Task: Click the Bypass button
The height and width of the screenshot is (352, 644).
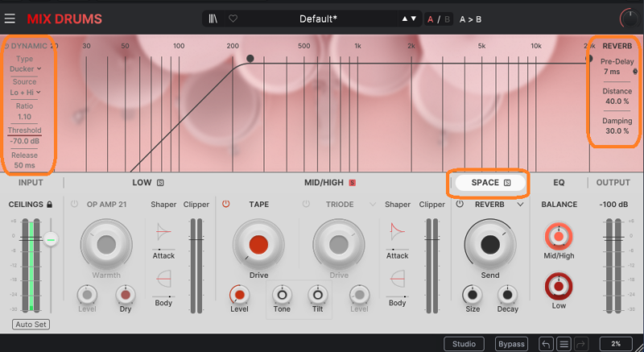Action: coord(510,344)
